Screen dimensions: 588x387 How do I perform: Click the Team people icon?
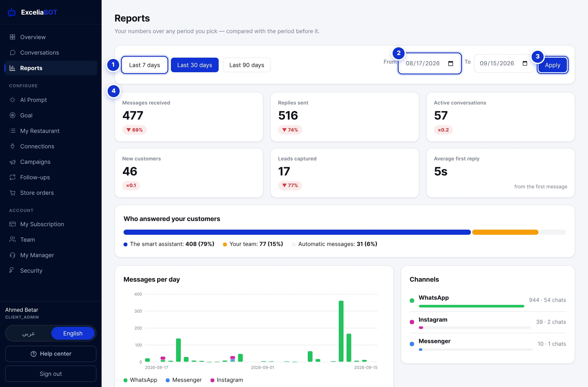[12, 240]
